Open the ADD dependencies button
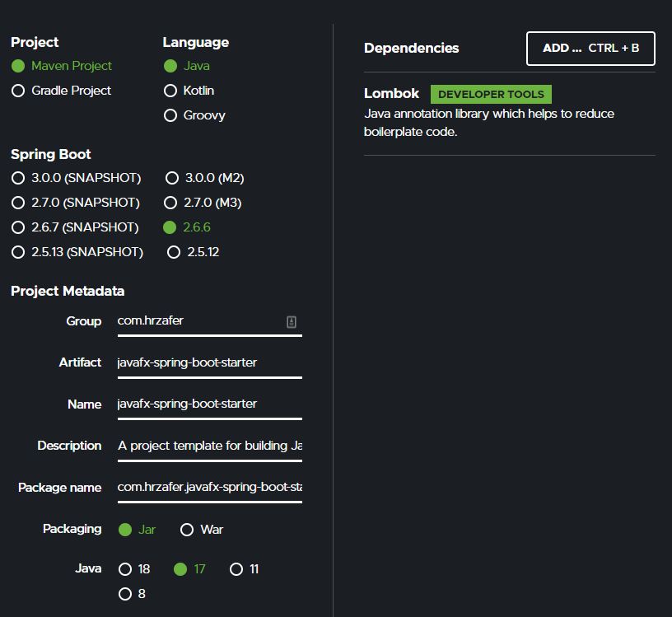The width and height of the screenshot is (672, 617). click(590, 49)
